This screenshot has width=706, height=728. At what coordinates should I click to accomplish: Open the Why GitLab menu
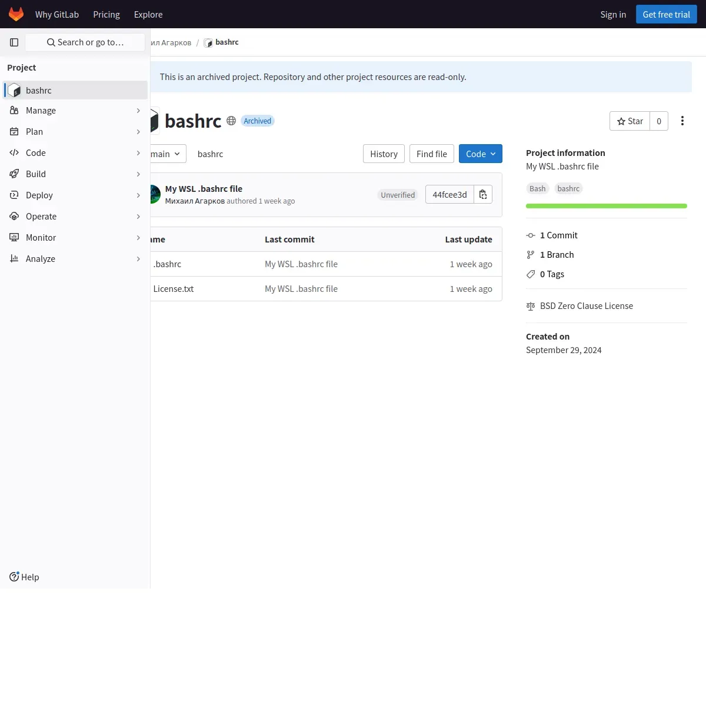click(57, 14)
